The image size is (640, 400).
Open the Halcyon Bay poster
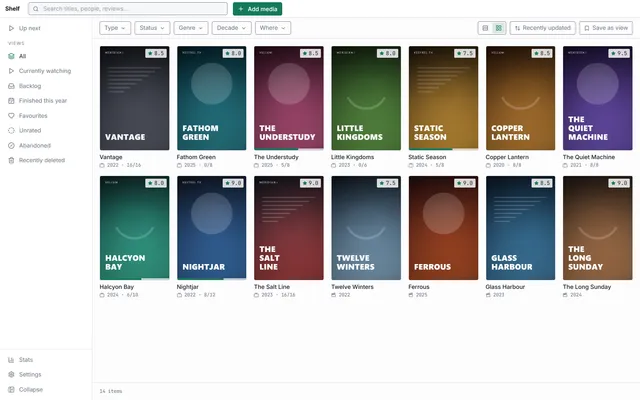pyautogui.click(x=134, y=228)
